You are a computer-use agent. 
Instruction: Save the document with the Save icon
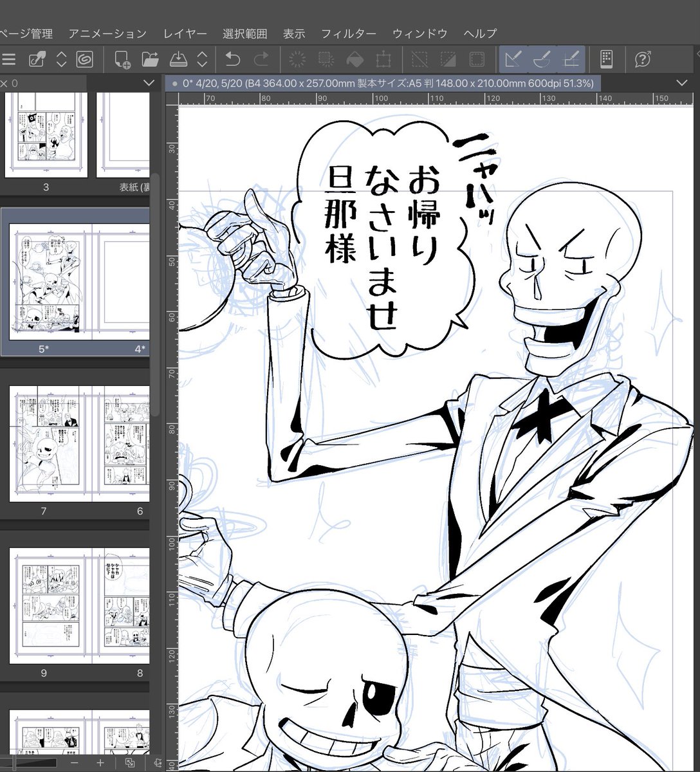point(178,60)
